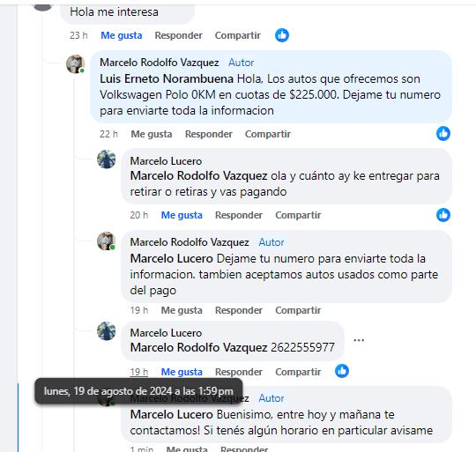Toggle Me gusta on 23 h comment
The height and width of the screenshot is (452, 476).
pyautogui.click(x=122, y=35)
